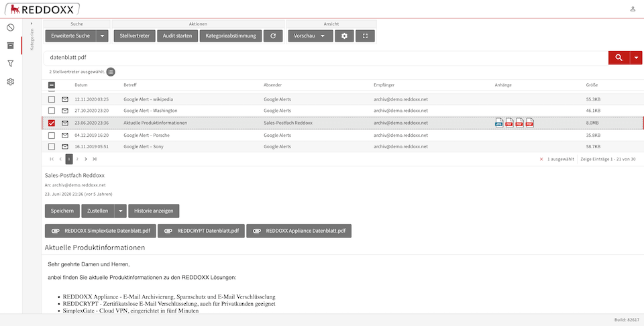
Task: Click the Stellvertreter button
Action: coord(134,36)
